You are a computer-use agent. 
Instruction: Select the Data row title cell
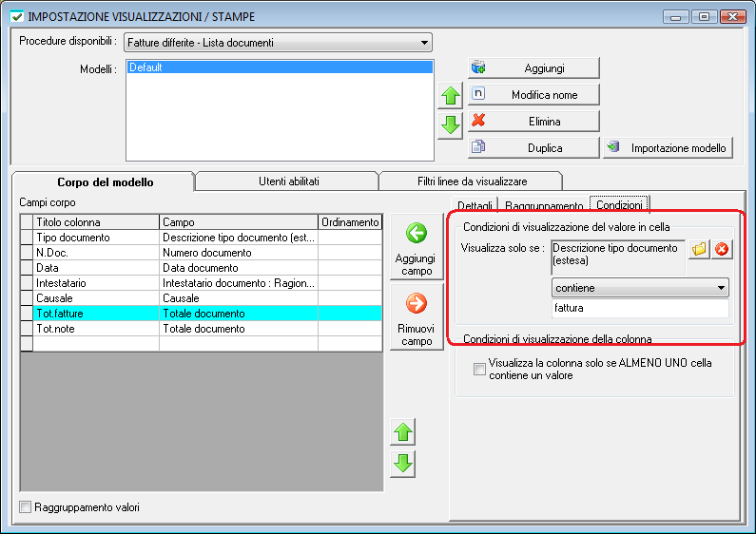coord(96,268)
